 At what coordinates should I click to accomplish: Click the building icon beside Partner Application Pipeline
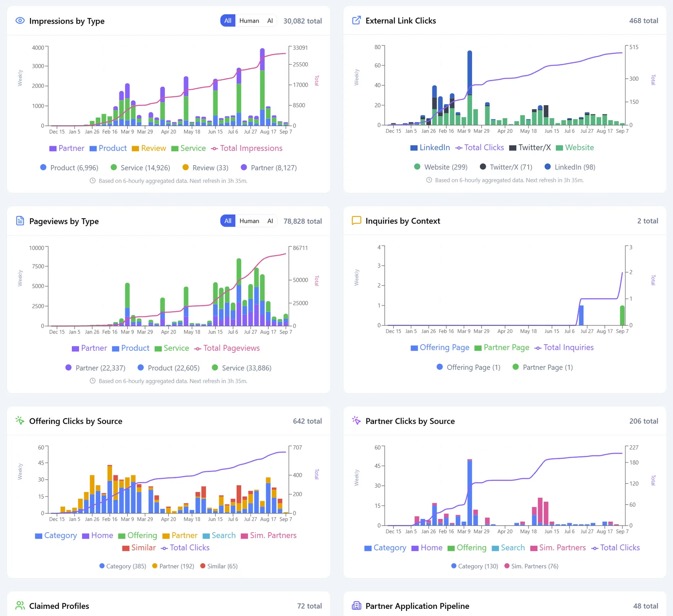tap(356, 605)
